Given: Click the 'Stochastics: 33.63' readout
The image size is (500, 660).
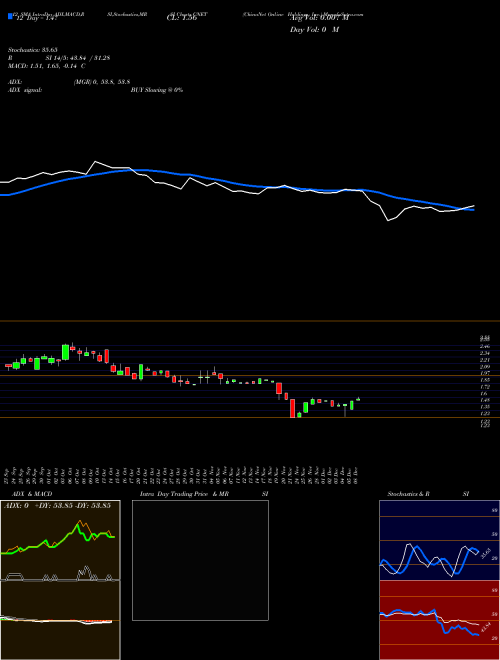Looking at the screenshot, I should (33, 50).
